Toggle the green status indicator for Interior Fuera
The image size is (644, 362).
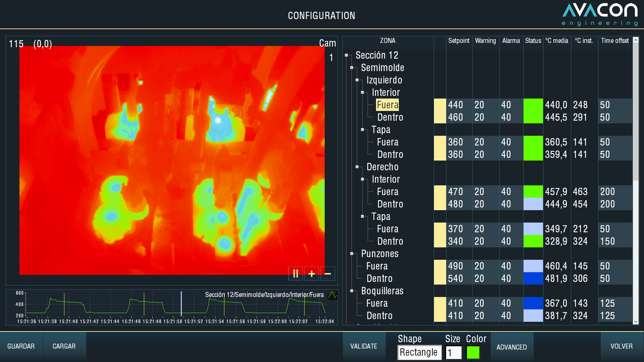[x=533, y=105]
